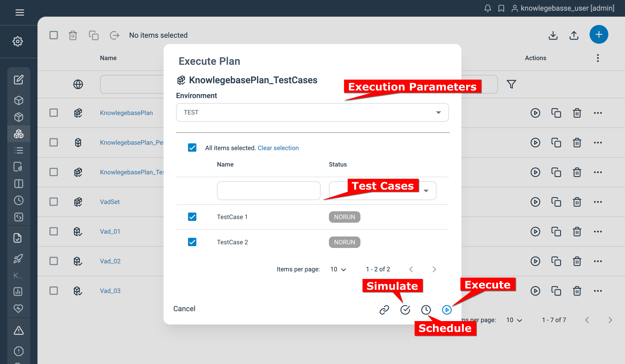Image resolution: width=625 pixels, height=364 pixels.
Task: Click the run icon for VadSet row
Action: [535, 202]
